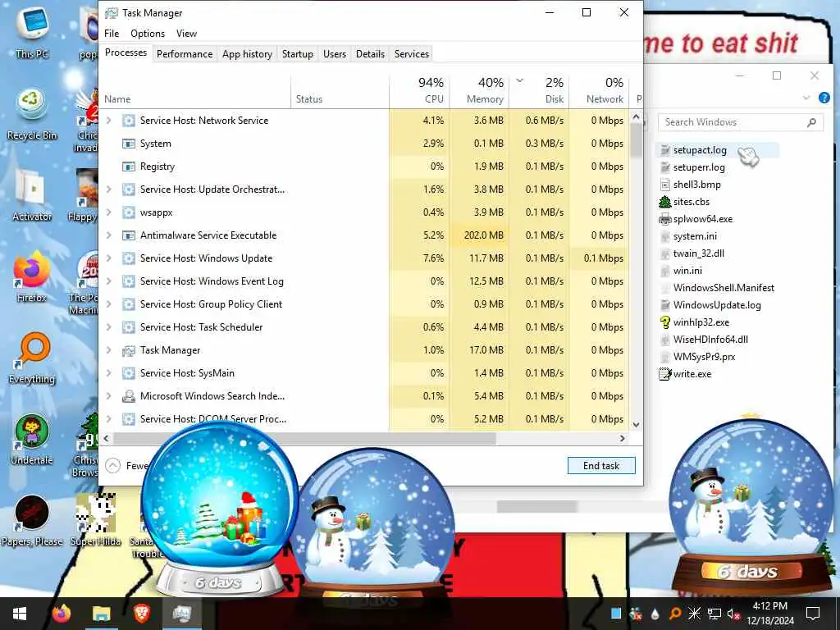Click the End task button
The height and width of the screenshot is (630, 840).
(x=601, y=466)
